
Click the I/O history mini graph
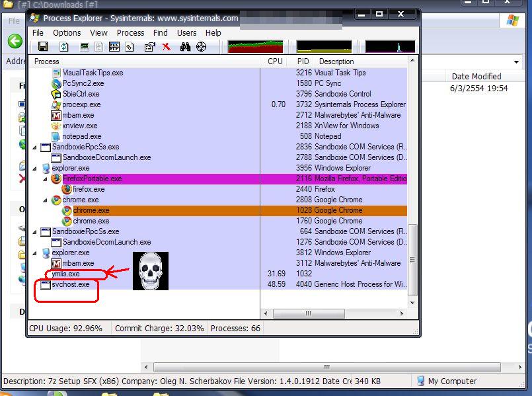[x=390, y=46]
